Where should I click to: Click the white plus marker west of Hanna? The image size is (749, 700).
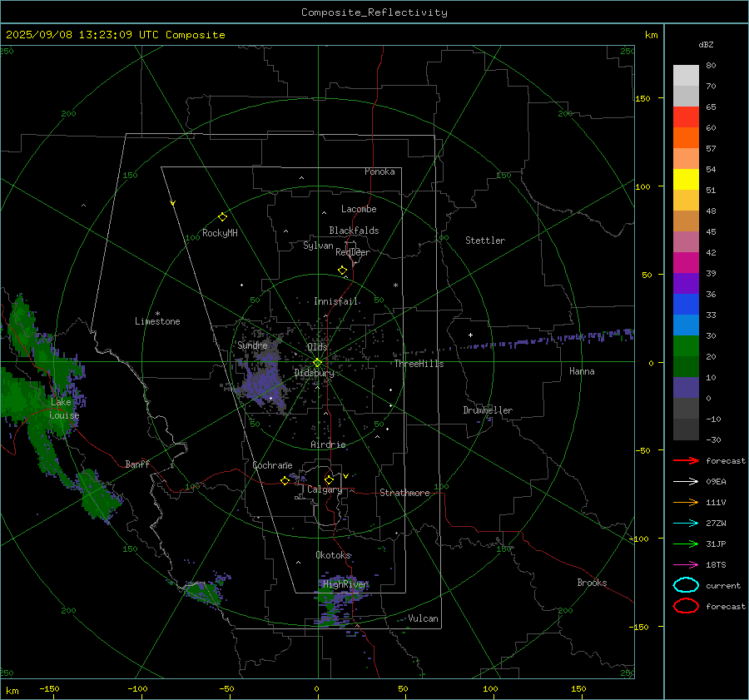470,335
